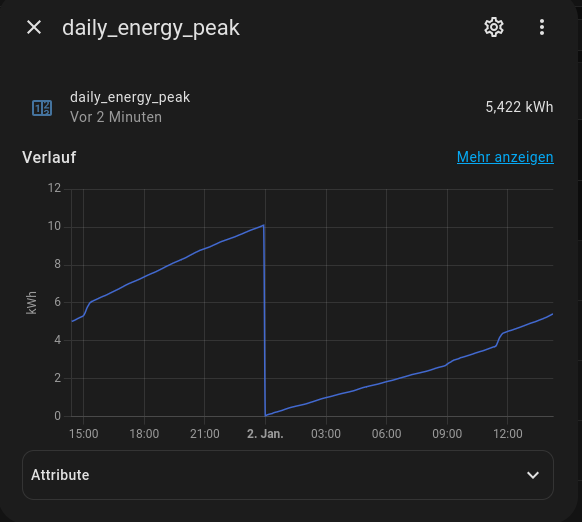The width and height of the screenshot is (582, 522).
Task: Click the 03:00 time axis label
Action: (326, 434)
